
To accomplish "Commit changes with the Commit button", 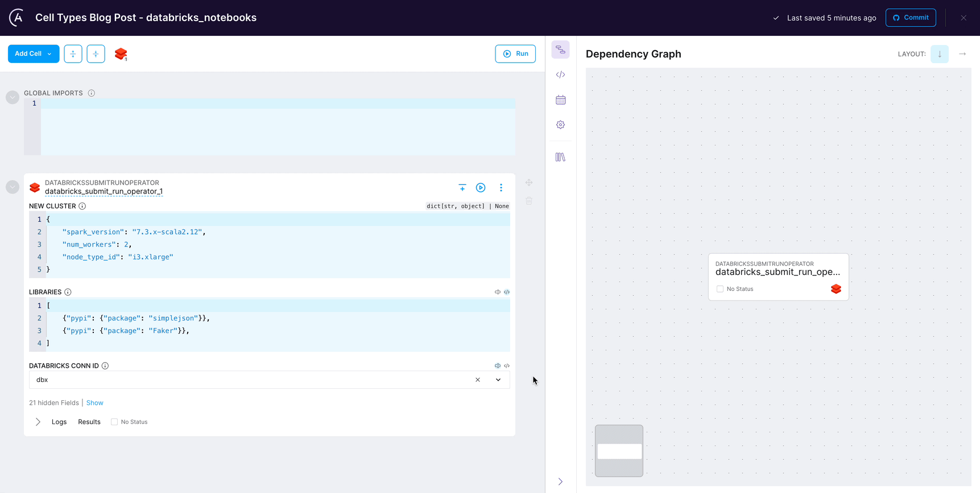I will pyautogui.click(x=911, y=18).
